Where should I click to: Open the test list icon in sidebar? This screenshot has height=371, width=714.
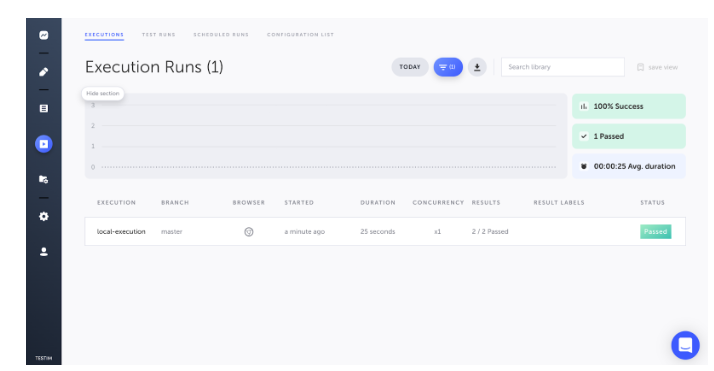44,108
